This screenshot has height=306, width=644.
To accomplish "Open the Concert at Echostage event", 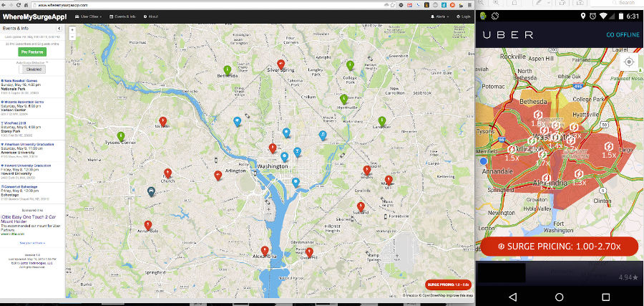I will [19, 187].
